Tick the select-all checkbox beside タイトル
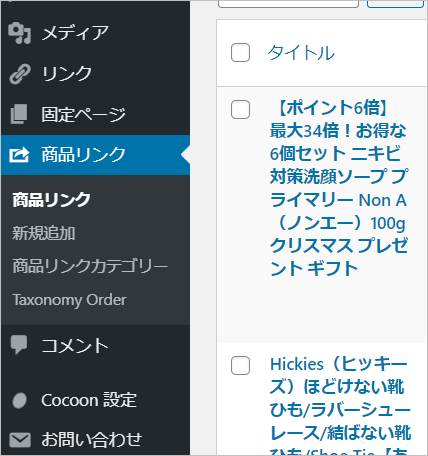 (240, 52)
